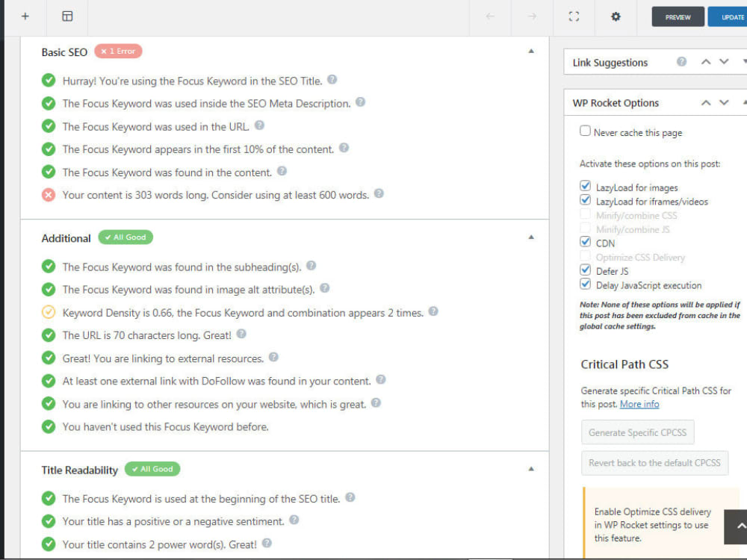Image resolution: width=747 pixels, height=560 pixels.
Task: Toggle fullscreen mode icon
Action: [574, 16]
